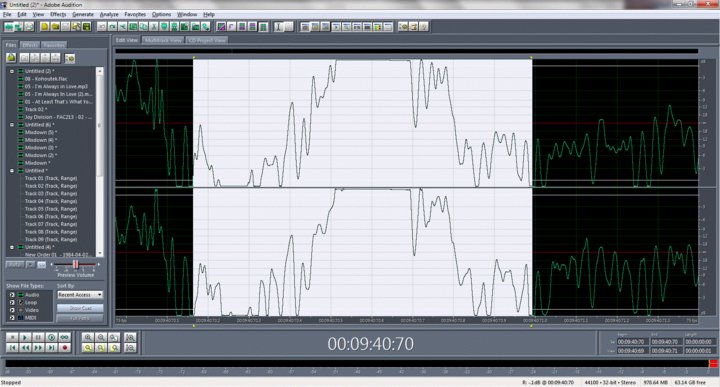
Task: Adjust the Preview Volume slider
Action: click(75, 265)
